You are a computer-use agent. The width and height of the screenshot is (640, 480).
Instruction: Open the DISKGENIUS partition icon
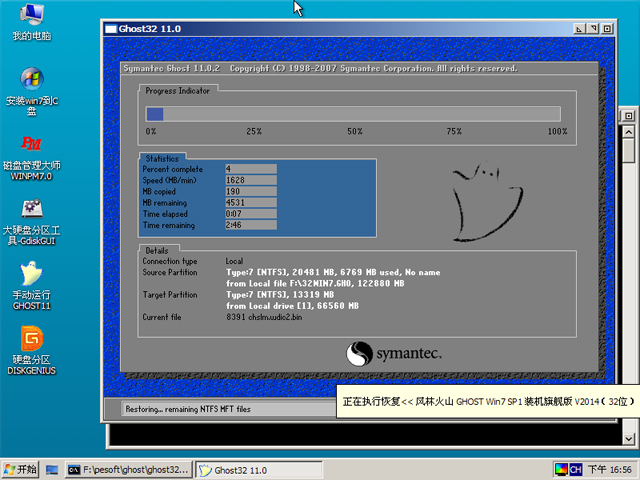tap(31, 350)
